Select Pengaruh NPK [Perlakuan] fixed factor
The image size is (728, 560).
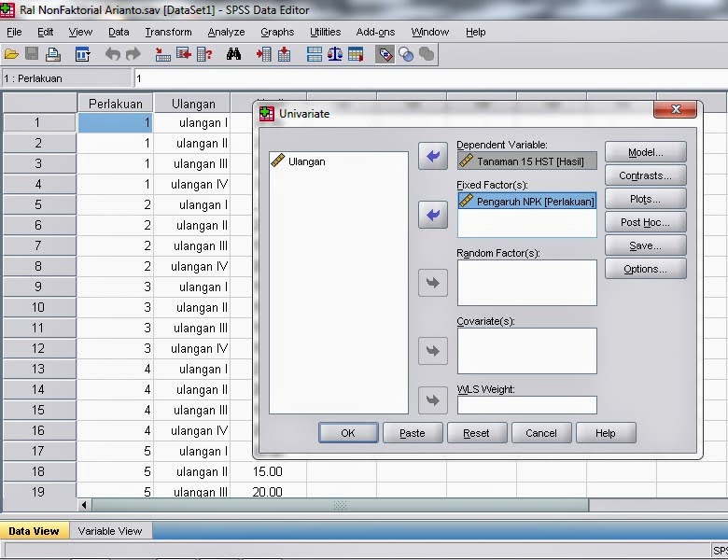[527, 201]
